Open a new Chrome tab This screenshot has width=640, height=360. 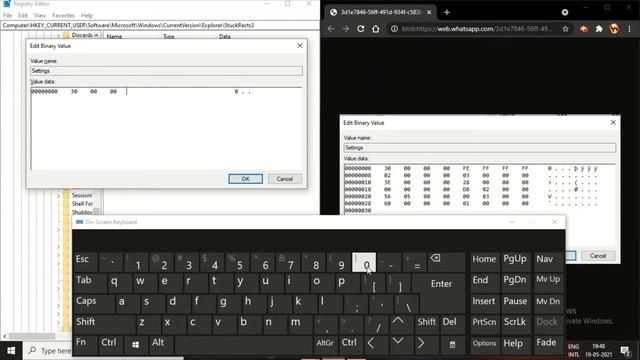[447, 12]
